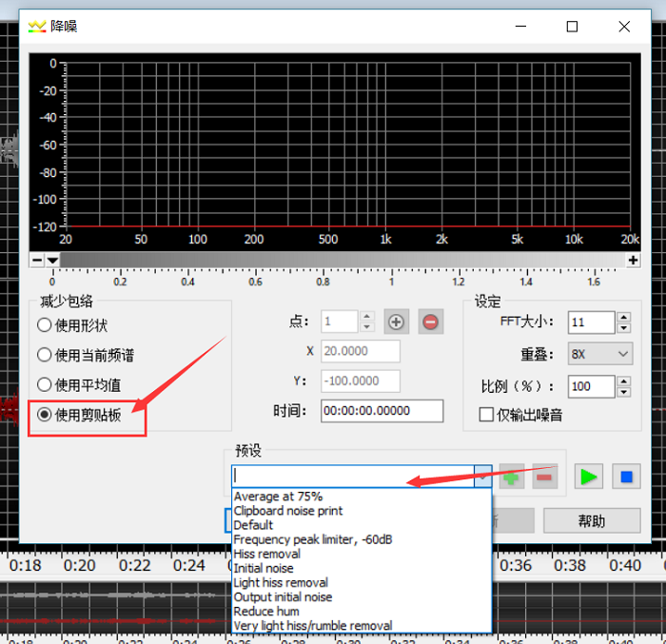Click the green play preview button
Image resolution: width=666 pixels, height=644 pixels.
(589, 477)
